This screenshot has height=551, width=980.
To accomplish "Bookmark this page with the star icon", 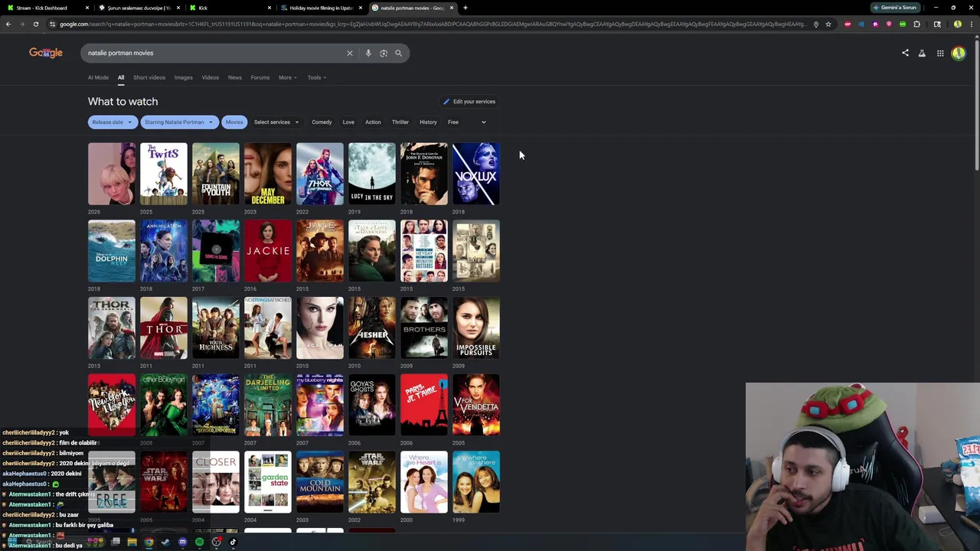I will click(828, 24).
